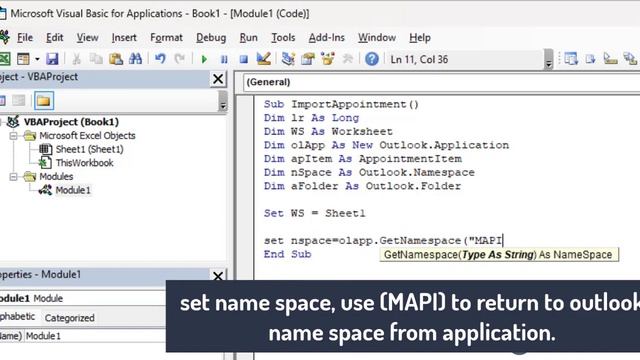Open the View menu

87,38
